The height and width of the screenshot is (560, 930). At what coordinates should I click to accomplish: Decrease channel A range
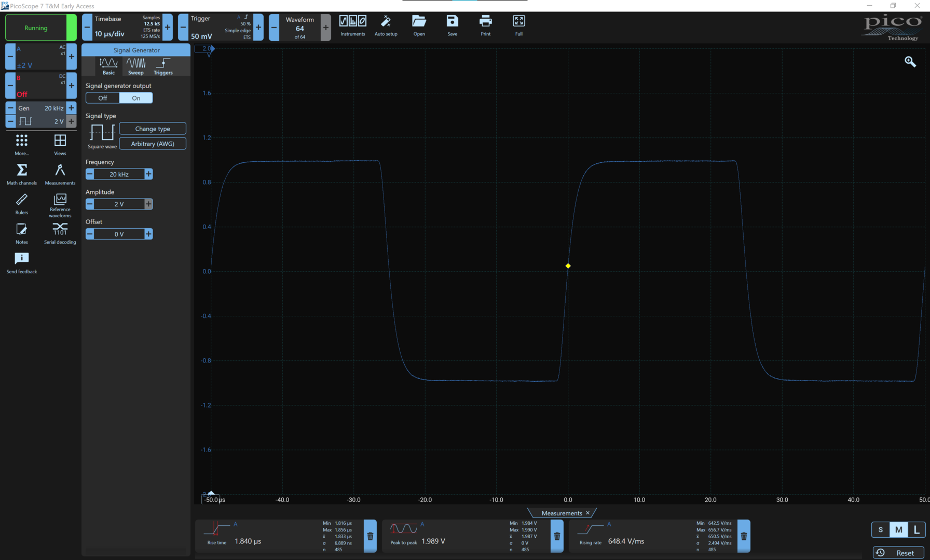[x=10, y=57]
